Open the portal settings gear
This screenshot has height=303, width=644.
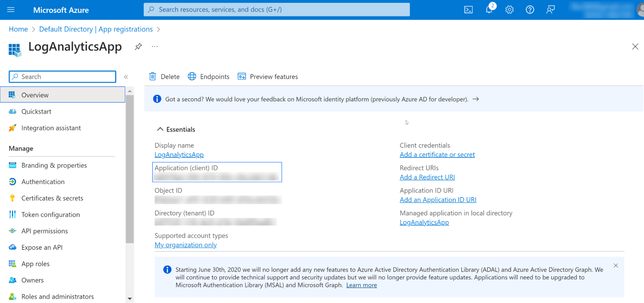509,10
